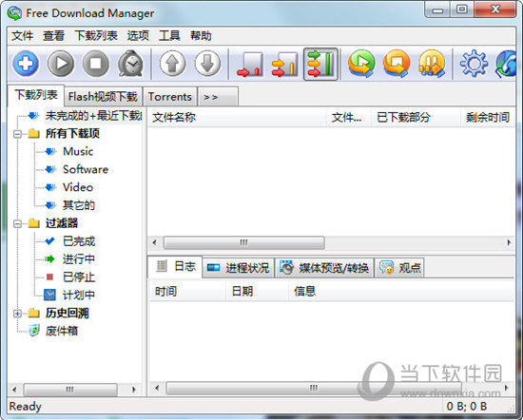Select the Software category
This screenshot has height=420, width=523.
click(x=86, y=169)
